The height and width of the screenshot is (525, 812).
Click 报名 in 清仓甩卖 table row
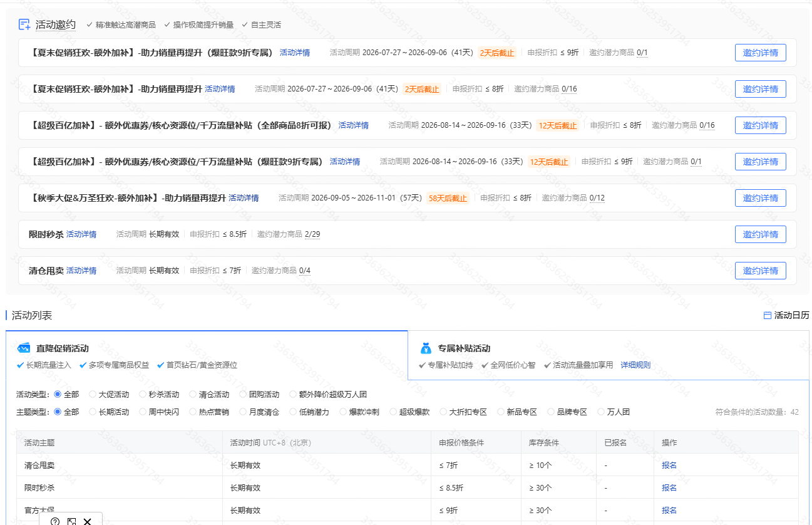coord(669,465)
